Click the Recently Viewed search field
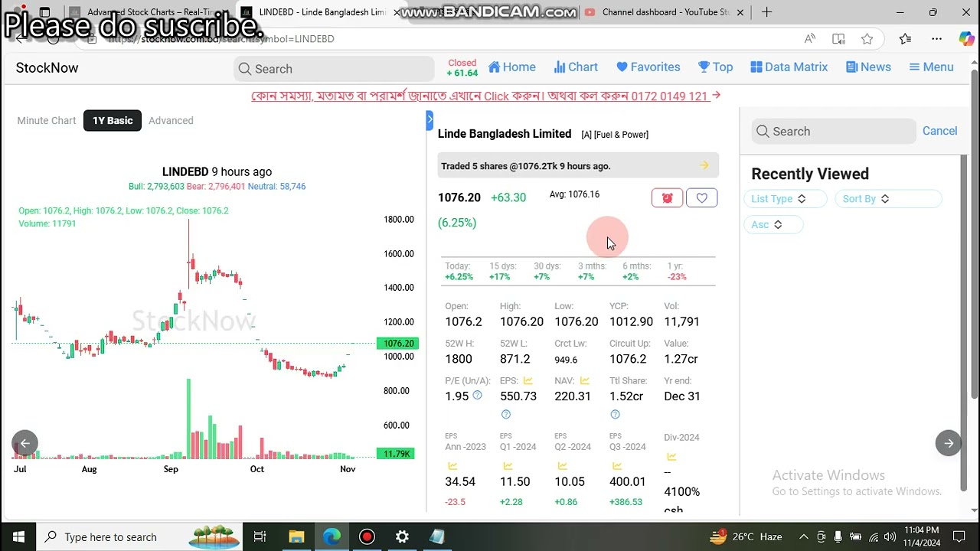980x551 pixels. [x=833, y=132]
